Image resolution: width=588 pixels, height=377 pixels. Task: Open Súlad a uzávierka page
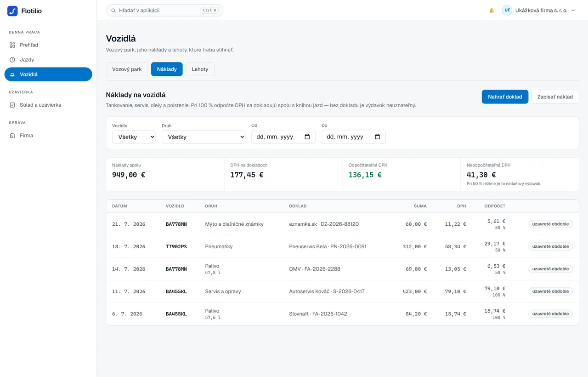[x=48, y=105]
